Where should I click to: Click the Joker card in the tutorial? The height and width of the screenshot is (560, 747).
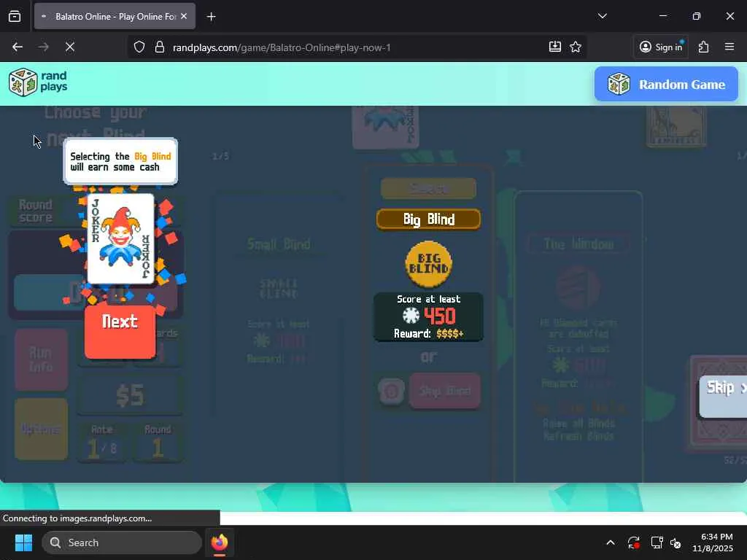point(121,238)
